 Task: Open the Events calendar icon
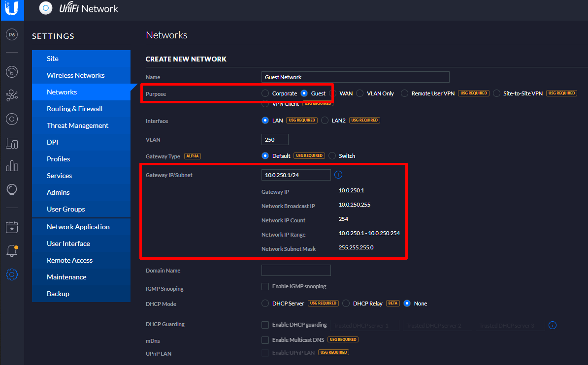pos(12,227)
